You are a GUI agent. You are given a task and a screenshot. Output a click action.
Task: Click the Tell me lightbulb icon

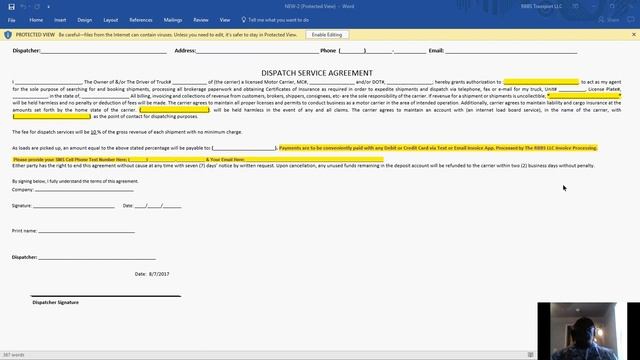point(244,20)
